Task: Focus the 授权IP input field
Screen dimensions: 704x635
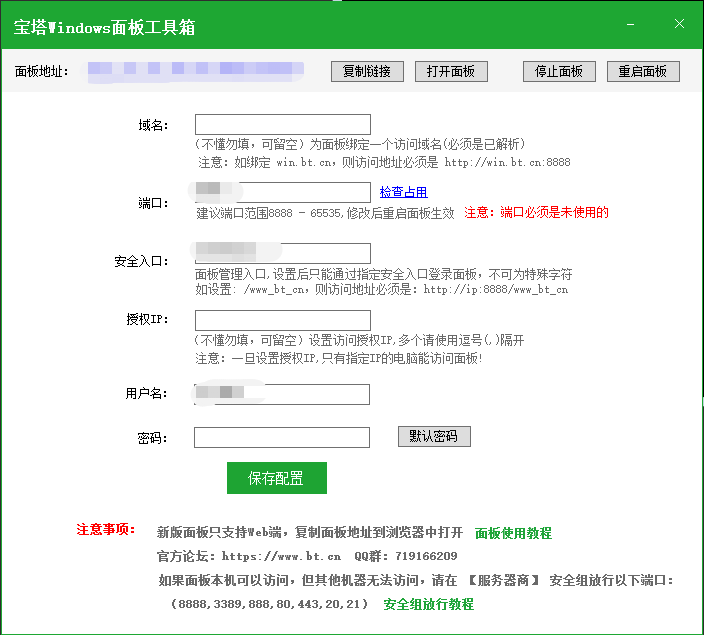Action: tap(283, 320)
